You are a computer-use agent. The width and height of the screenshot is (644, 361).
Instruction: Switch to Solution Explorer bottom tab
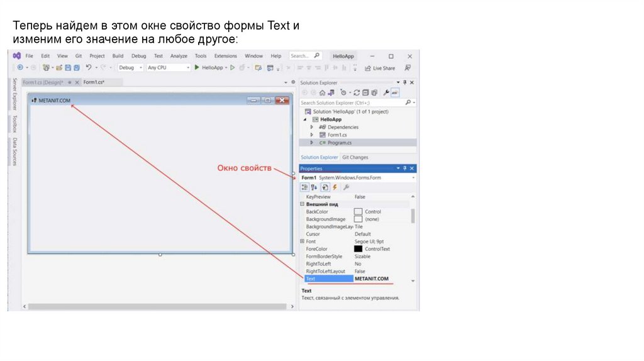[x=319, y=157]
